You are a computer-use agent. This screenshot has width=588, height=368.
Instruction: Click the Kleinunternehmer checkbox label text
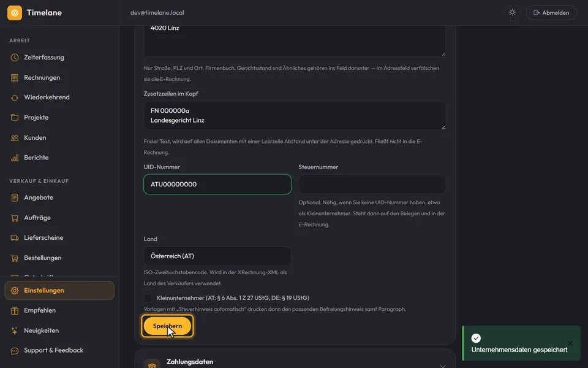(233, 298)
